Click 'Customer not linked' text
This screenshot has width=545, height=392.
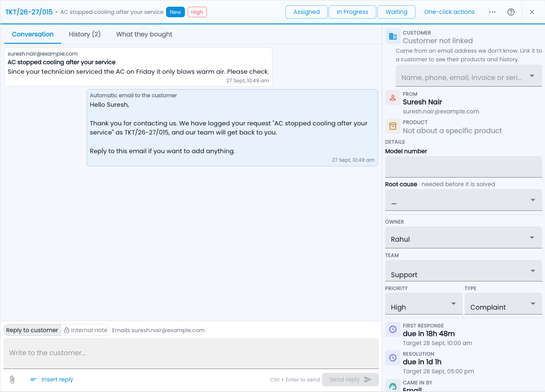click(x=438, y=41)
